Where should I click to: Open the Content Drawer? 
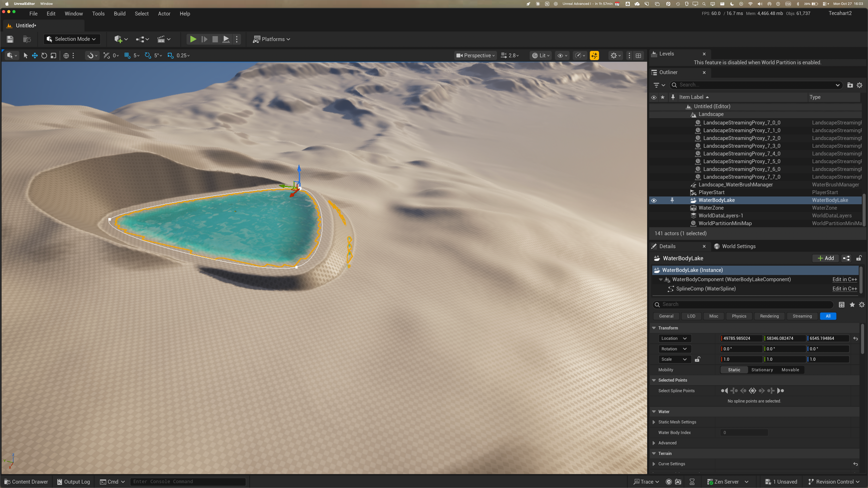(x=26, y=482)
